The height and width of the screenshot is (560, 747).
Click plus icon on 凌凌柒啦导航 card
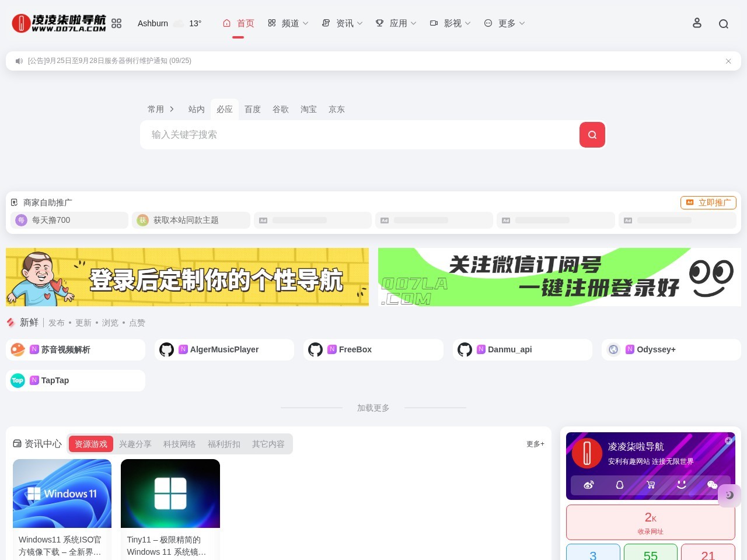click(728, 441)
